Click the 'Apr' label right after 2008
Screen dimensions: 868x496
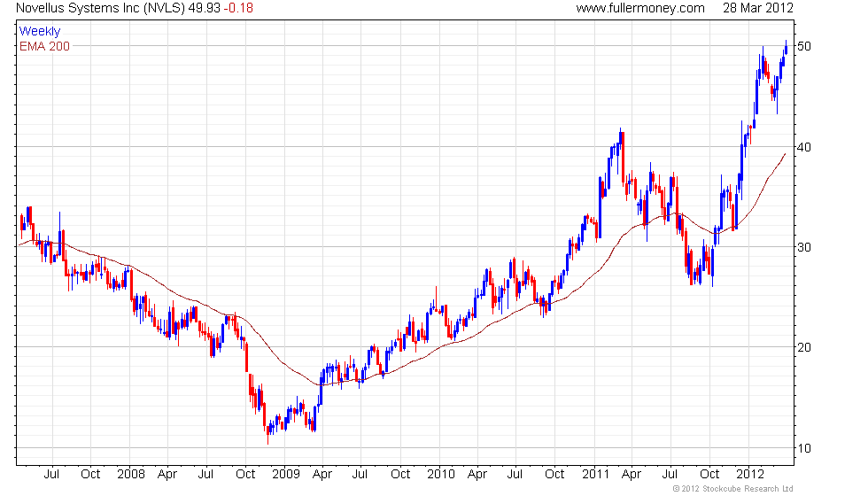tap(167, 475)
